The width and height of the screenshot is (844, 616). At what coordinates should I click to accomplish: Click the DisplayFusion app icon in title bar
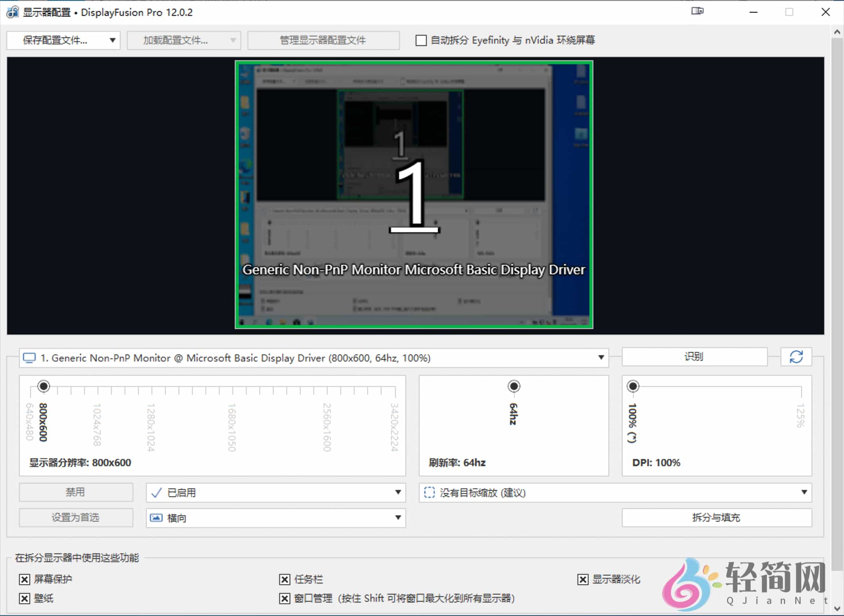[13, 12]
